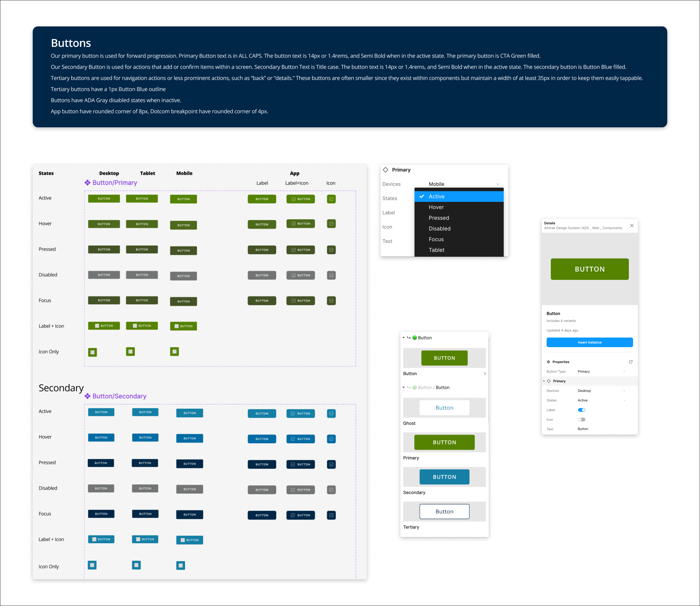Image resolution: width=700 pixels, height=606 pixels.
Task: Click the Primary active app icon-only button
Action: pyautogui.click(x=331, y=199)
